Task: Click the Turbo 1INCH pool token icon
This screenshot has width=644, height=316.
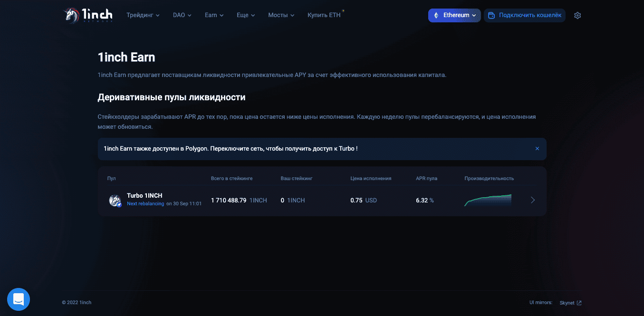Action: [115, 201]
